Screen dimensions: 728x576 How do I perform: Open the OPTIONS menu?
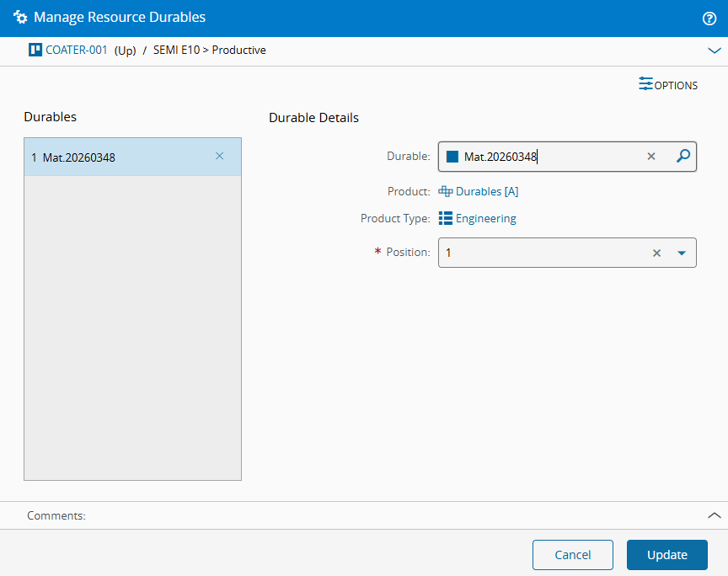point(668,85)
